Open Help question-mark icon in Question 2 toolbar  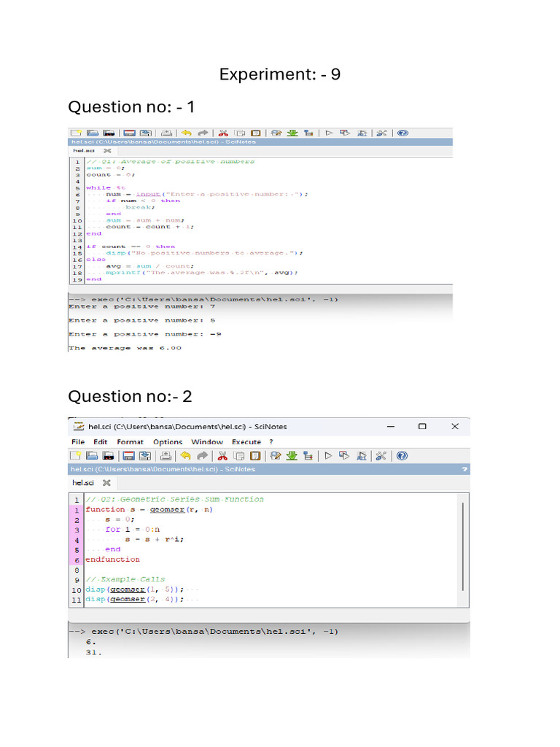point(402,456)
